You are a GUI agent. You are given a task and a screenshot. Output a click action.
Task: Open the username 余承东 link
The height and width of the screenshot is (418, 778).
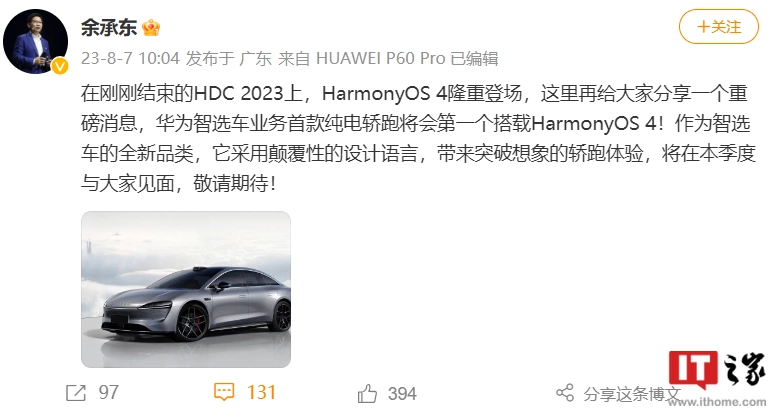point(109,27)
